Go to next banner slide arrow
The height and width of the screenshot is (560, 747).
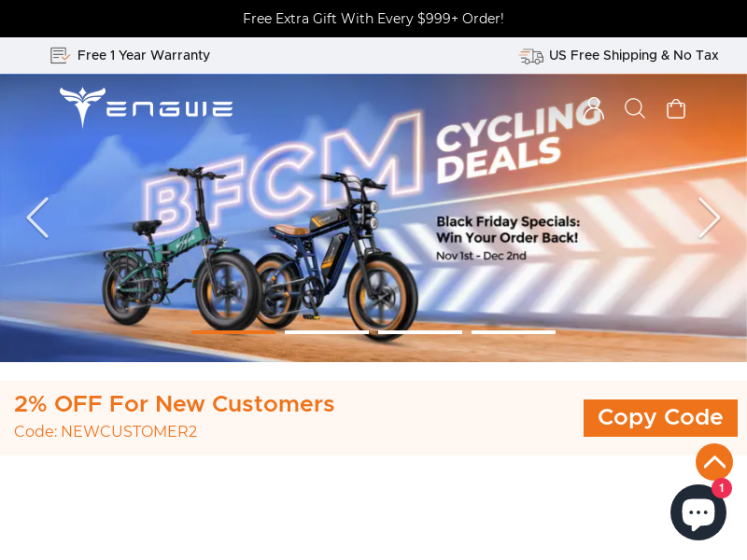tap(710, 217)
